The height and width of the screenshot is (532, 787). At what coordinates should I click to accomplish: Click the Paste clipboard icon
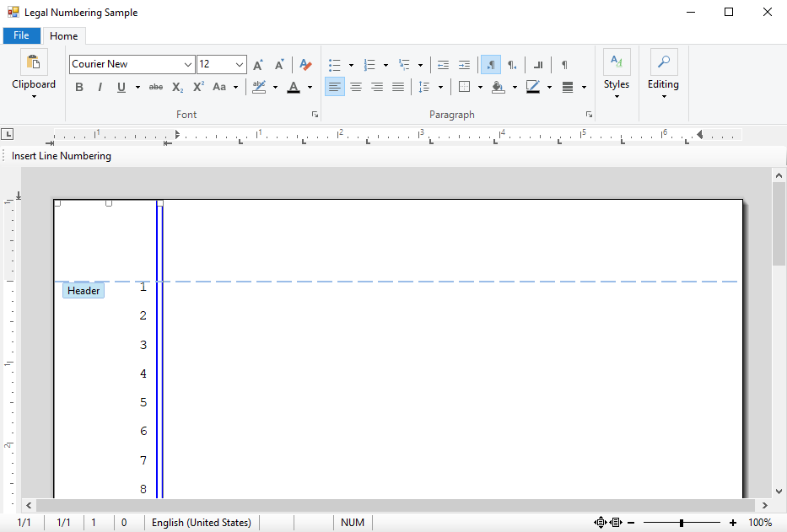click(x=34, y=62)
